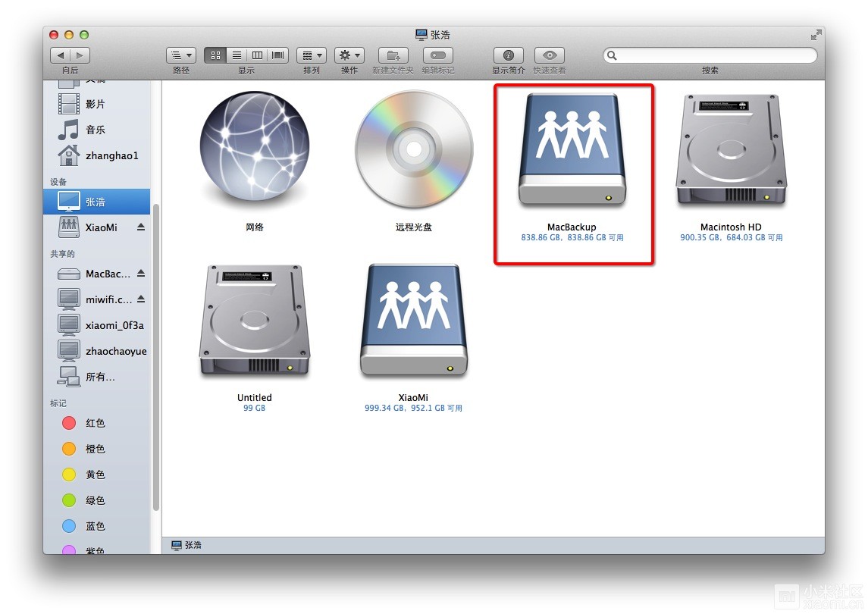
Task: Switch to Cover Flow view mode
Action: click(x=278, y=55)
